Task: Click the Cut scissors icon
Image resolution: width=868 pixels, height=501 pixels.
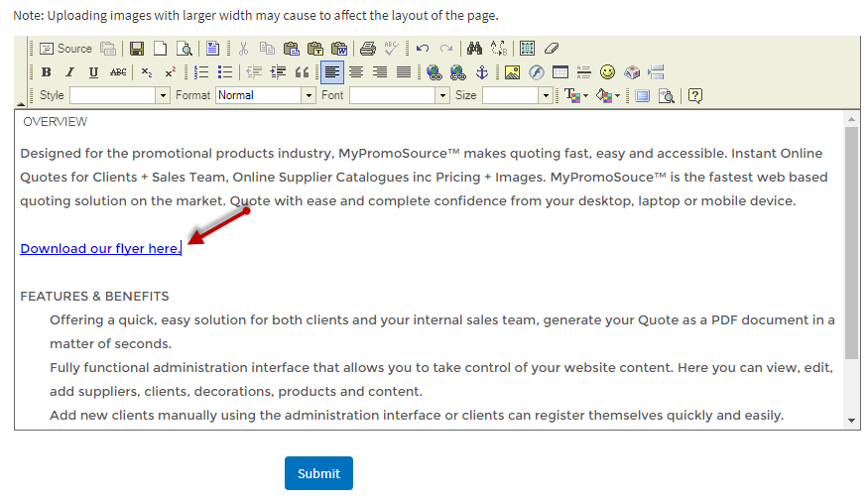Action: click(243, 49)
